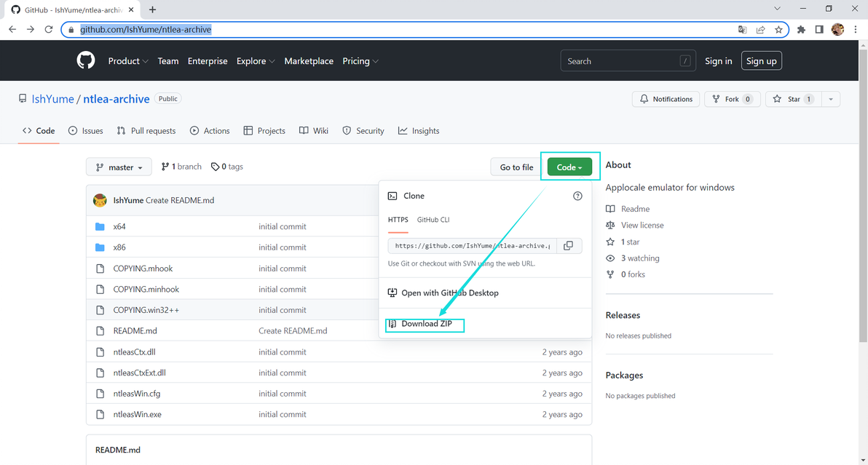This screenshot has width=868, height=465.
Task: View the 1 branch link
Action: tap(181, 167)
